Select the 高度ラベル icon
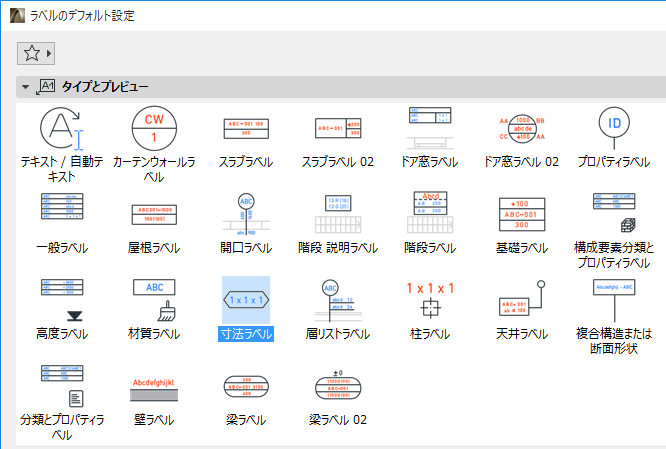The height and width of the screenshot is (449, 666). click(61, 299)
